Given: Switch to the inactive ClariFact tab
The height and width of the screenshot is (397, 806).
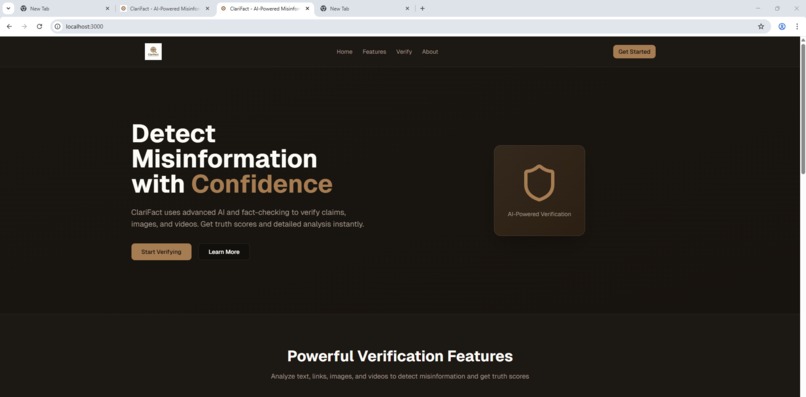Looking at the screenshot, I should click(163, 8).
